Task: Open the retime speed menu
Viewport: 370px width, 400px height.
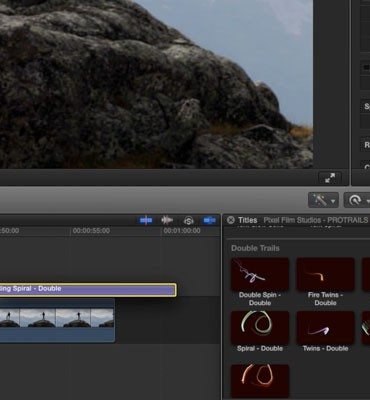Action: tap(357, 200)
